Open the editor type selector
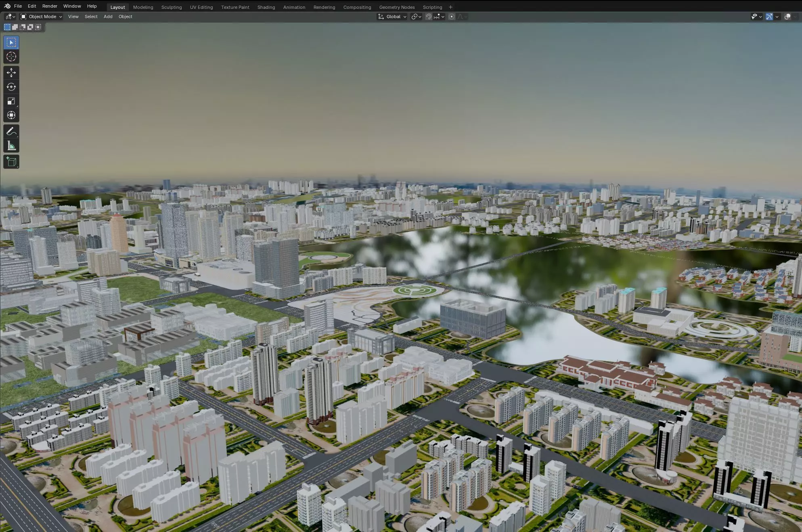The height and width of the screenshot is (532, 802). tap(10, 17)
